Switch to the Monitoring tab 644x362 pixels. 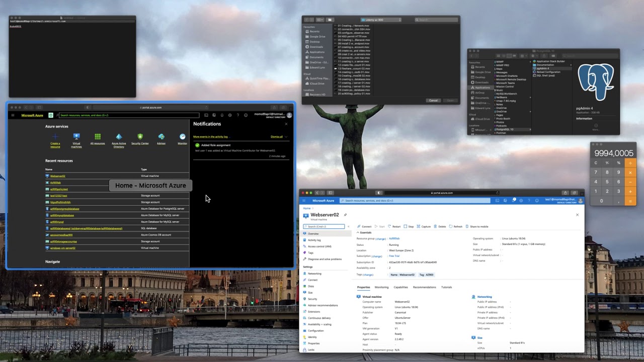click(x=381, y=287)
